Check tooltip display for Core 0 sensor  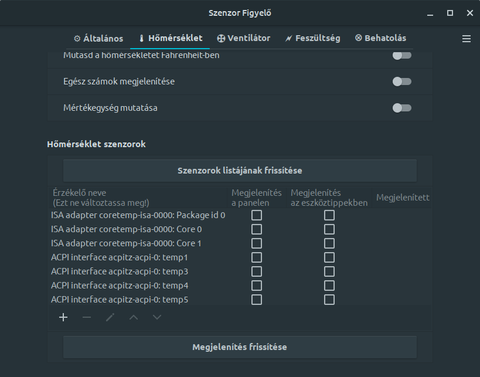click(x=329, y=229)
